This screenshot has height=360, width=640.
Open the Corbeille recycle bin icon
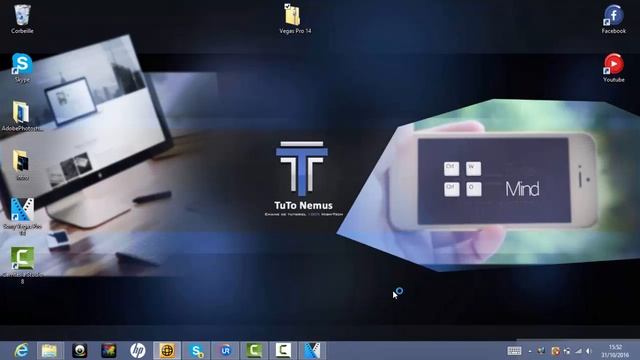[22, 19]
